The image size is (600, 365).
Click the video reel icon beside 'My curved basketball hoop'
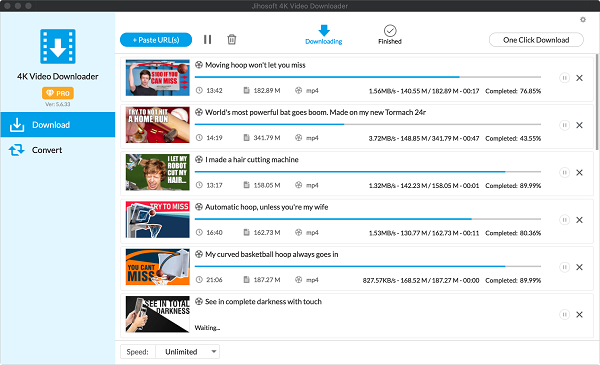point(199,254)
